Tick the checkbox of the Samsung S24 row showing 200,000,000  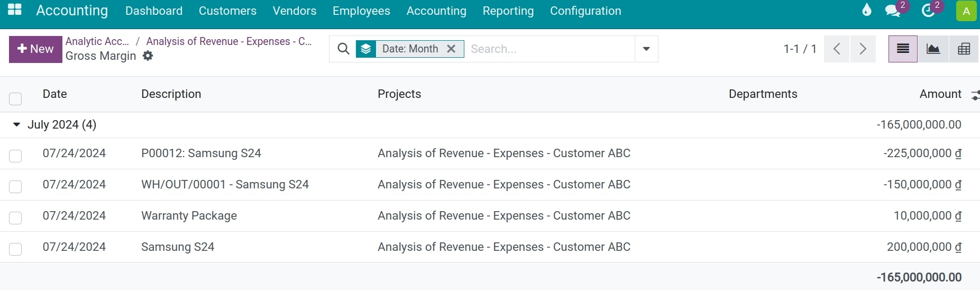click(x=15, y=249)
